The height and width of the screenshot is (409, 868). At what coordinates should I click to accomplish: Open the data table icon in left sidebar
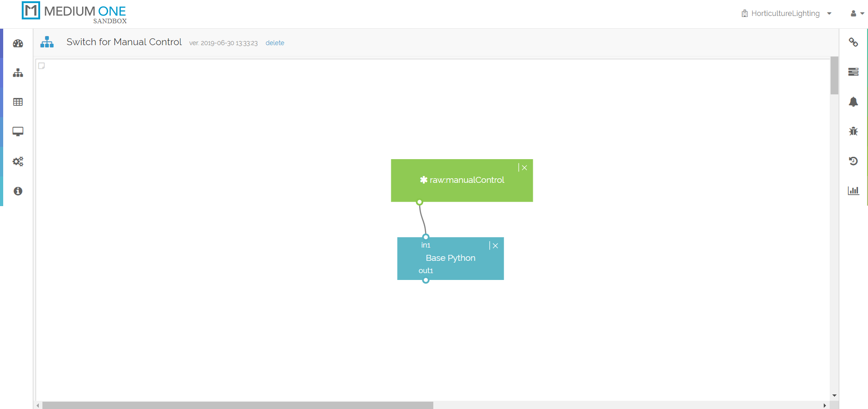(x=18, y=102)
